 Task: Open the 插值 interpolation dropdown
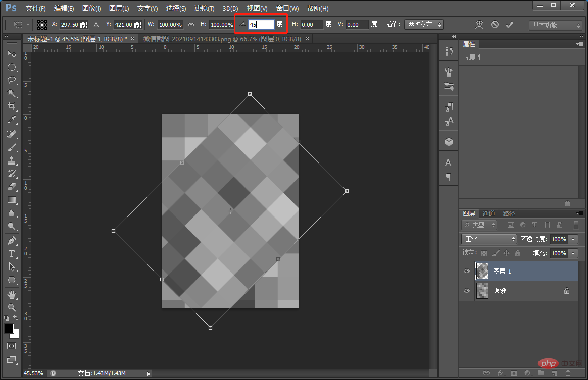point(424,25)
